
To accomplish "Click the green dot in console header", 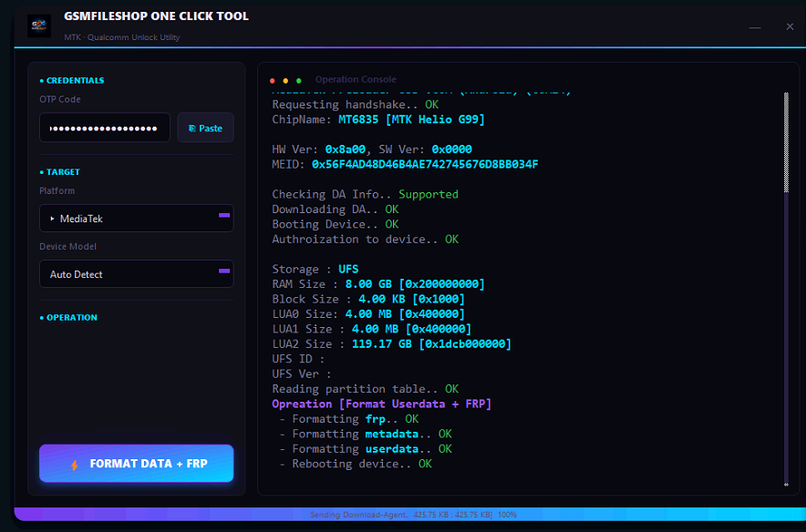I will click(299, 81).
